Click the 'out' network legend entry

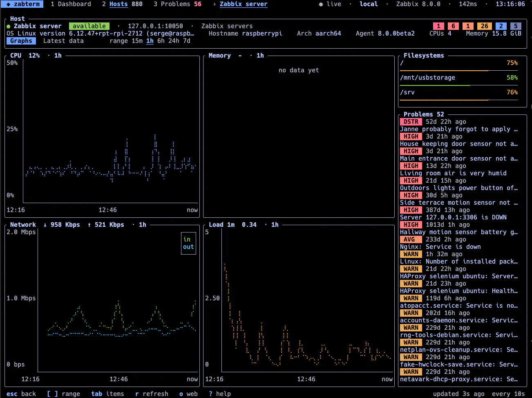(188, 247)
